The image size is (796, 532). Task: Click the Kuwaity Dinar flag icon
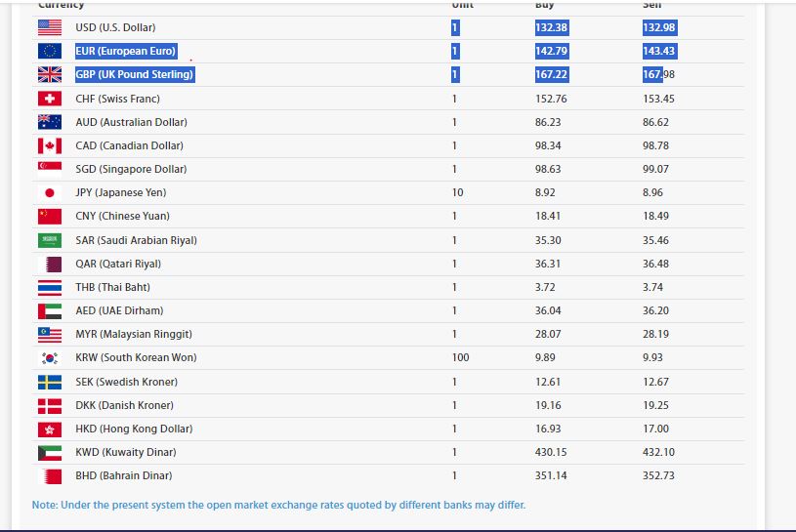click(x=49, y=452)
